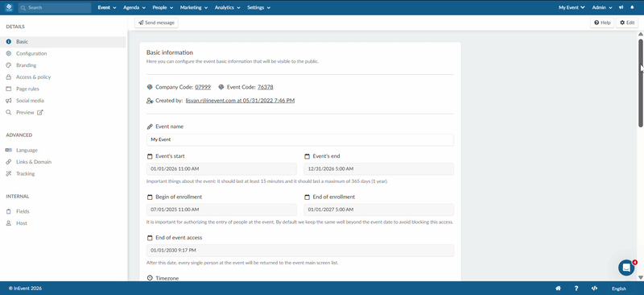Open the People dropdown in the navbar
The width and height of the screenshot is (644, 295).
click(x=163, y=7)
